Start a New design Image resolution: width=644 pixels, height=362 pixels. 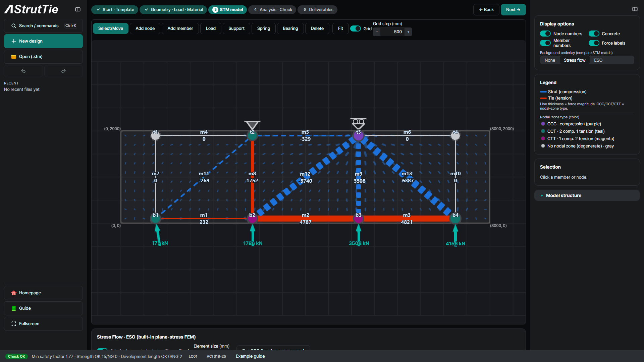click(x=43, y=41)
